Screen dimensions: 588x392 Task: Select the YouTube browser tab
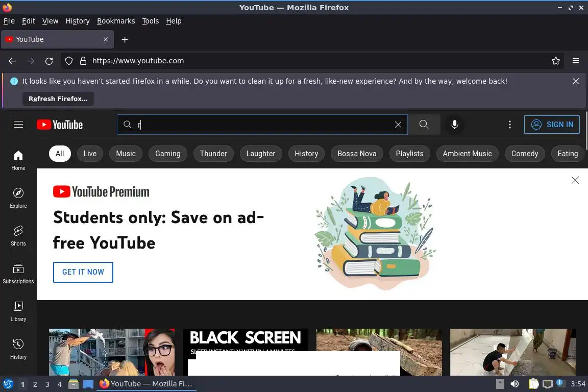(57, 39)
